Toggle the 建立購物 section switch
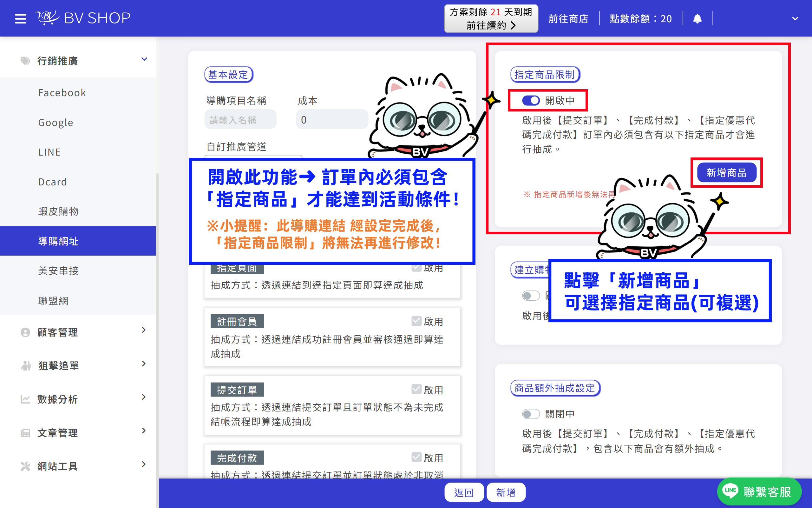The height and width of the screenshot is (508, 812). 531,296
